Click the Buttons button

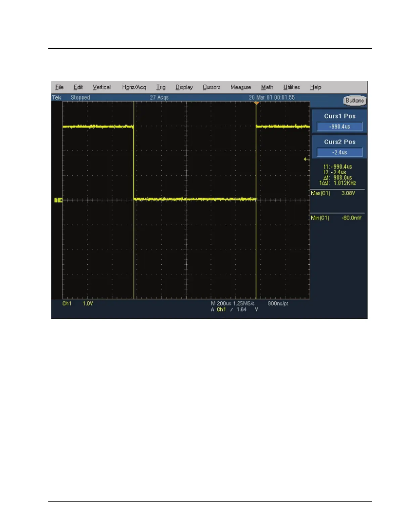[355, 101]
